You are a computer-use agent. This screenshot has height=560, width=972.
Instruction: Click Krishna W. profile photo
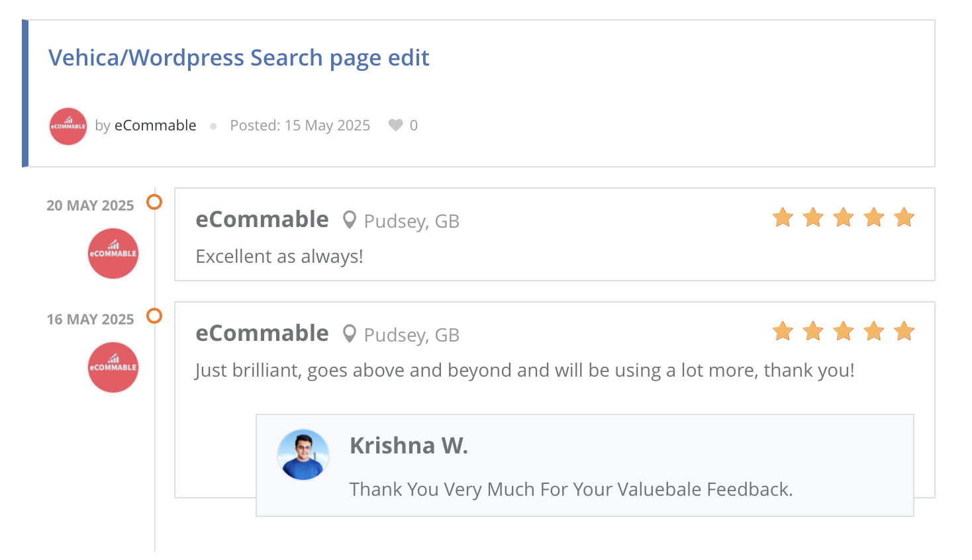click(303, 455)
